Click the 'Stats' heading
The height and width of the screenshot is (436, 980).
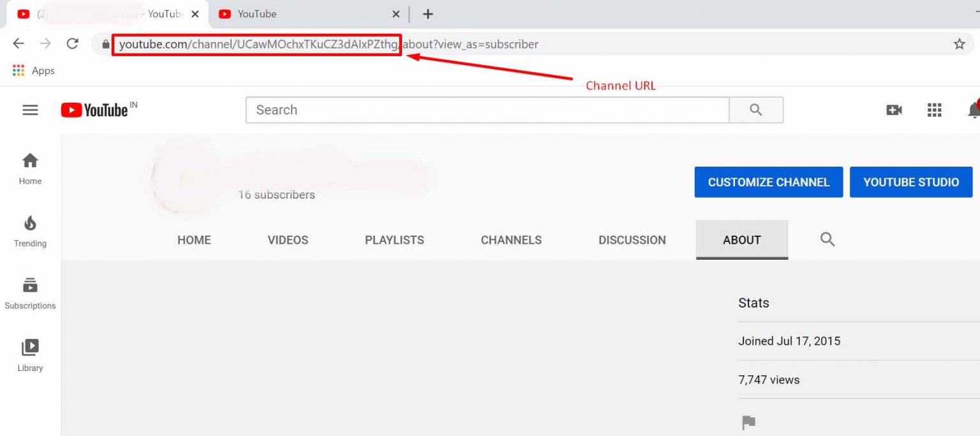click(754, 303)
